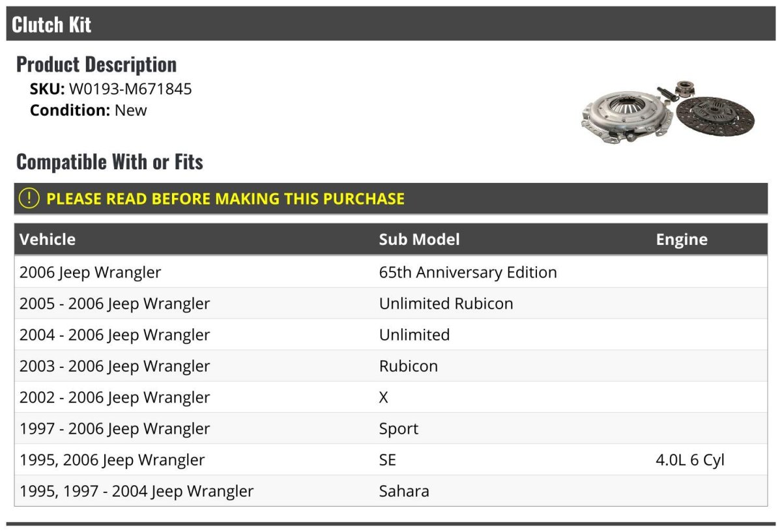Click the Unlimited Rubicon sub model cell
Screen dimensions: 782x532
point(446,303)
